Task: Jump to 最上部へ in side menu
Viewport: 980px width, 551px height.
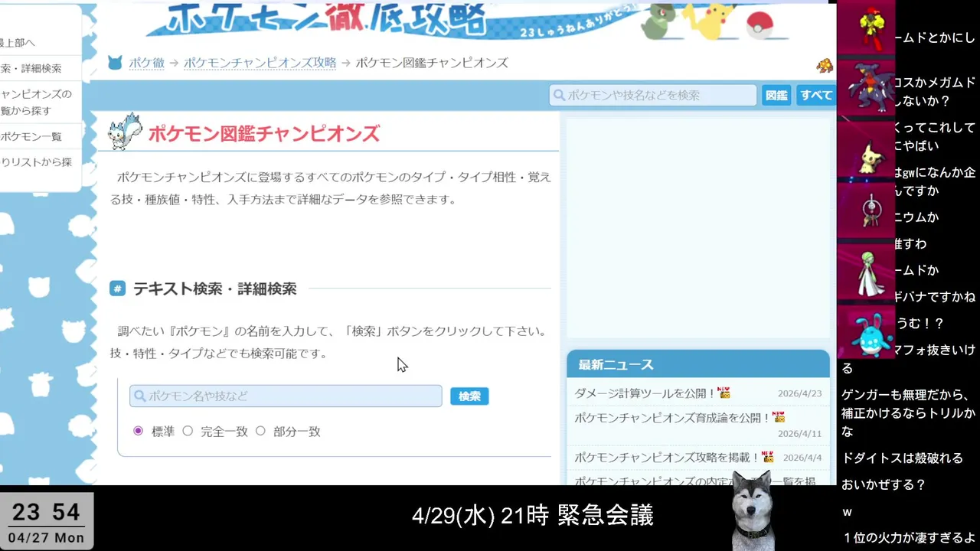Action: tap(18, 43)
